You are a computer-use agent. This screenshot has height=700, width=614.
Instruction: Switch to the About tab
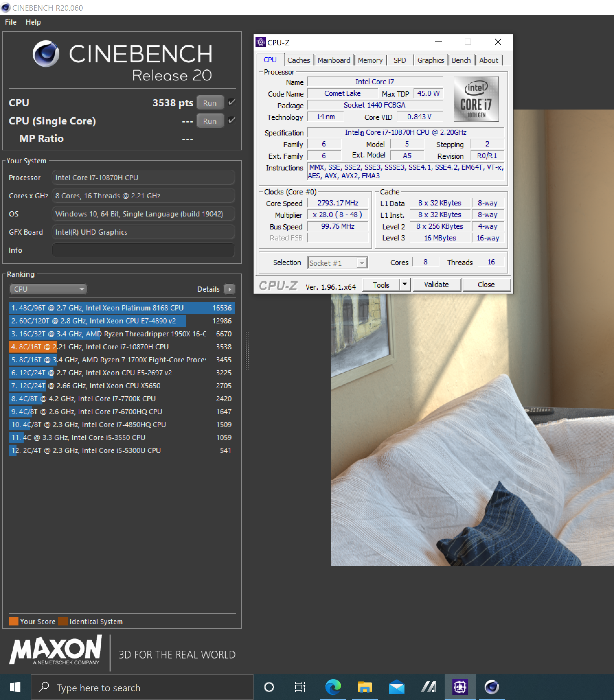[x=488, y=60]
